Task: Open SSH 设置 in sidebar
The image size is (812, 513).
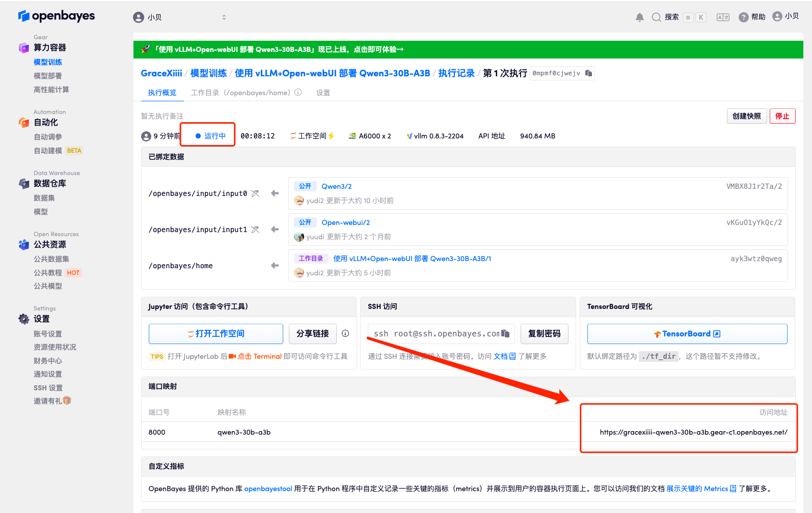Action: [48, 388]
